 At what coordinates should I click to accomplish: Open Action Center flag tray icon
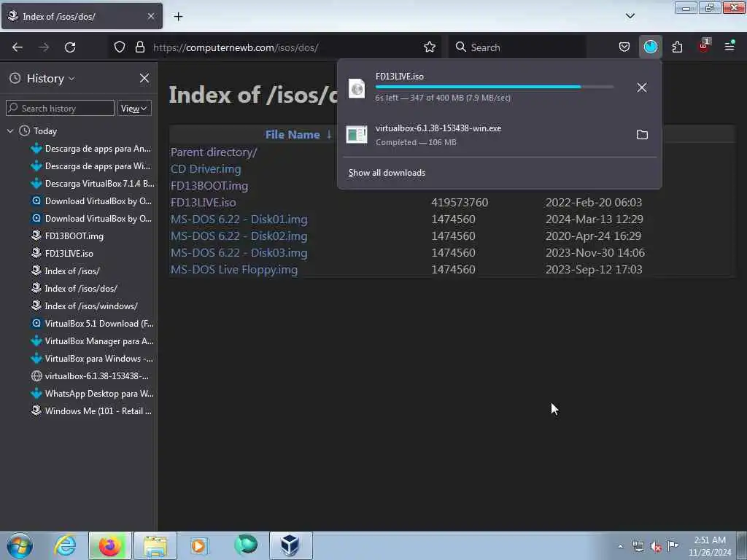(673, 545)
